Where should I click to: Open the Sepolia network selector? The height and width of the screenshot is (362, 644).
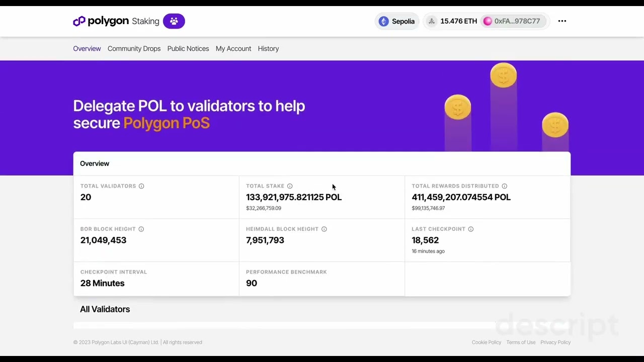[x=397, y=21]
